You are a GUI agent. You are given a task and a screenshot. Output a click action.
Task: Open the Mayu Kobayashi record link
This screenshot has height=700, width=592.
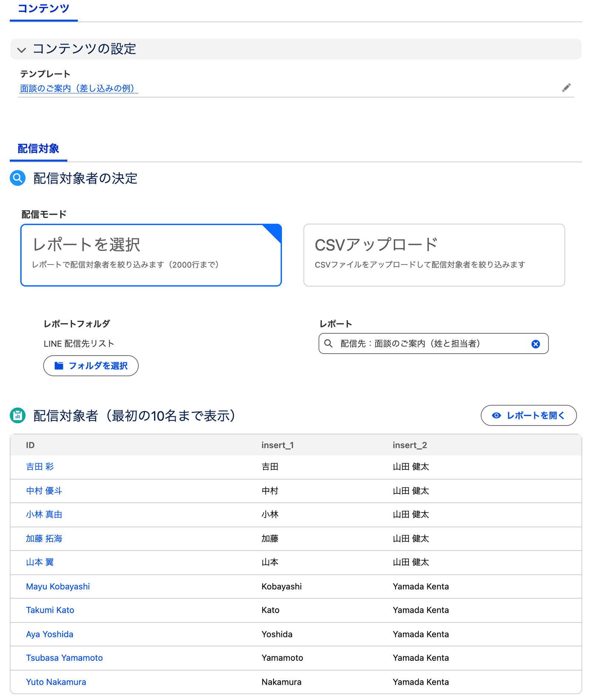coord(58,586)
